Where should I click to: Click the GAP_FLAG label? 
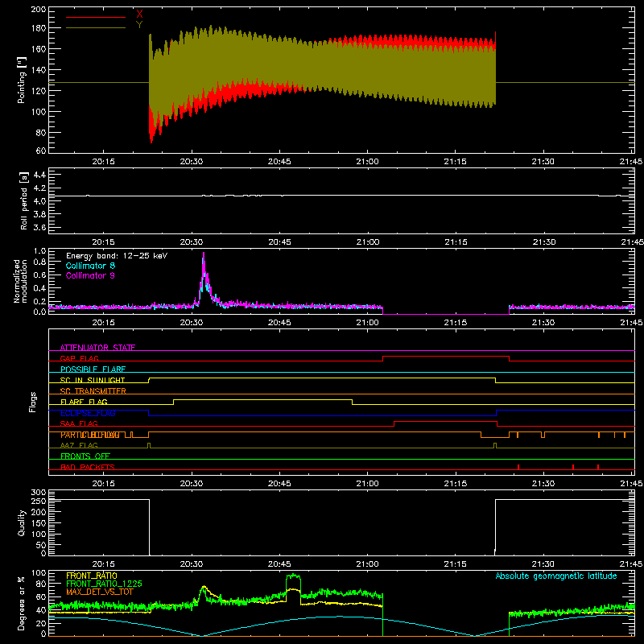pos(79,358)
